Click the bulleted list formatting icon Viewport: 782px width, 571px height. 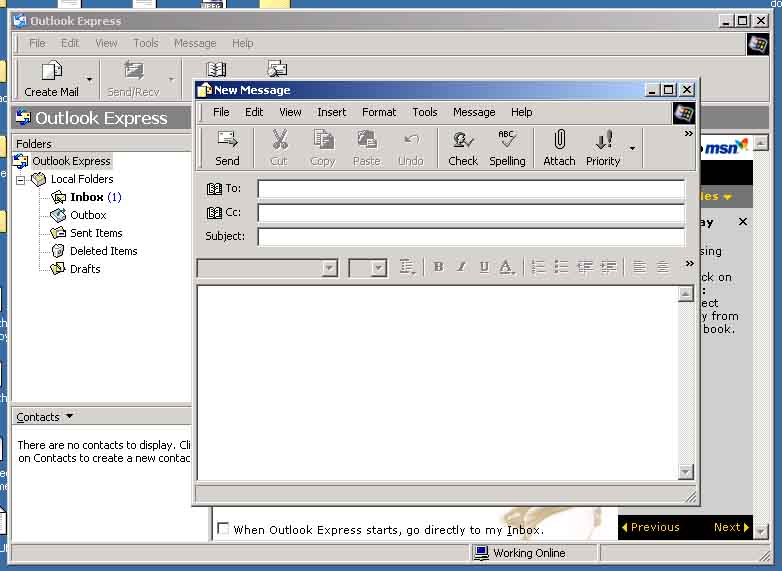tap(561, 267)
